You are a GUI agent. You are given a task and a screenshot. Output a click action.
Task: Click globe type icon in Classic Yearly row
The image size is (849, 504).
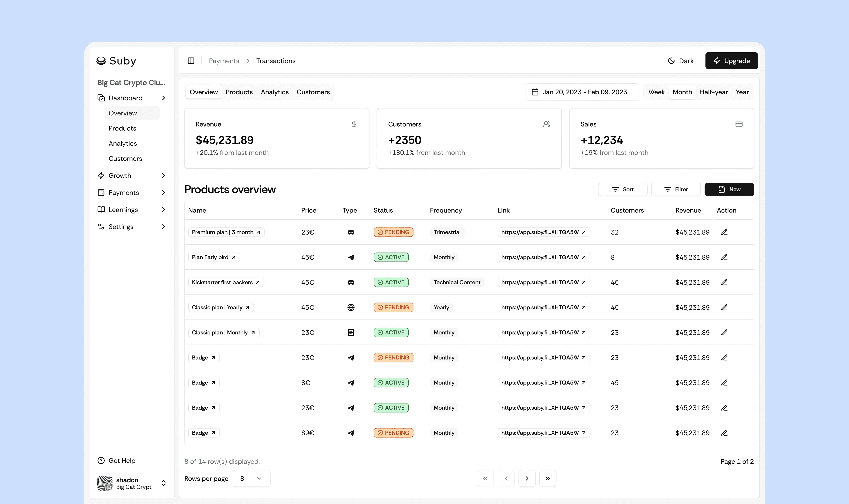tap(351, 307)
